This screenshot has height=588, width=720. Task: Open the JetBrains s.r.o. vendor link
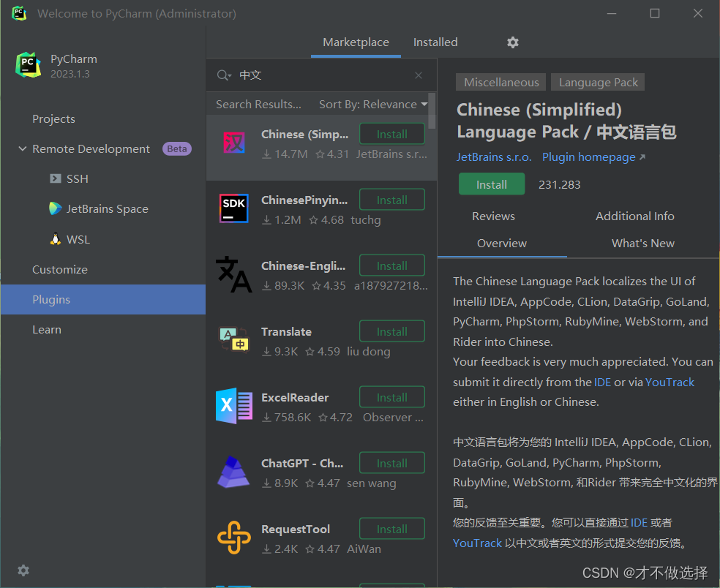tap(494, 157)
